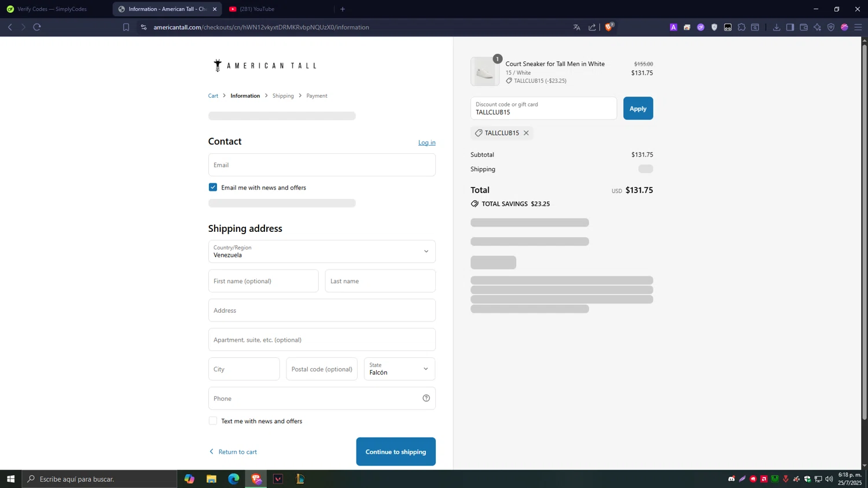Image resolution: width=868 pixels, height=488 pixels.
Task: Open Brave Shields lion icon
Action: click(609, 27)
